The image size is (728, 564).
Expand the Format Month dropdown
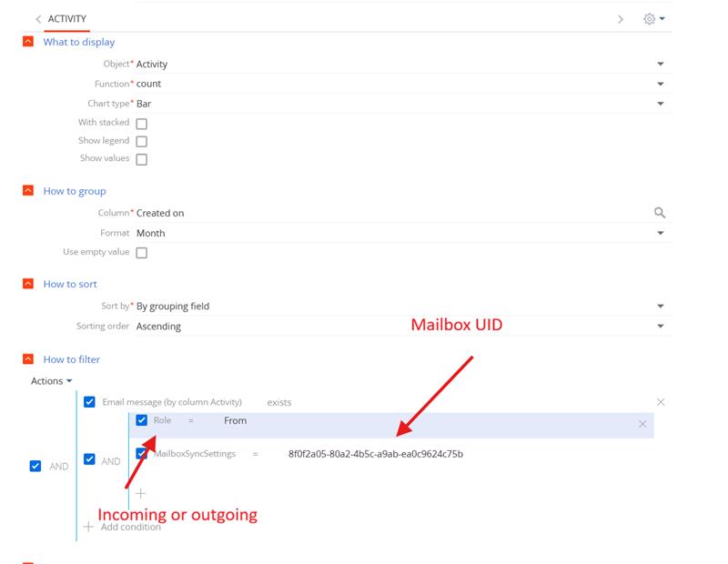(x=660, y=233)
